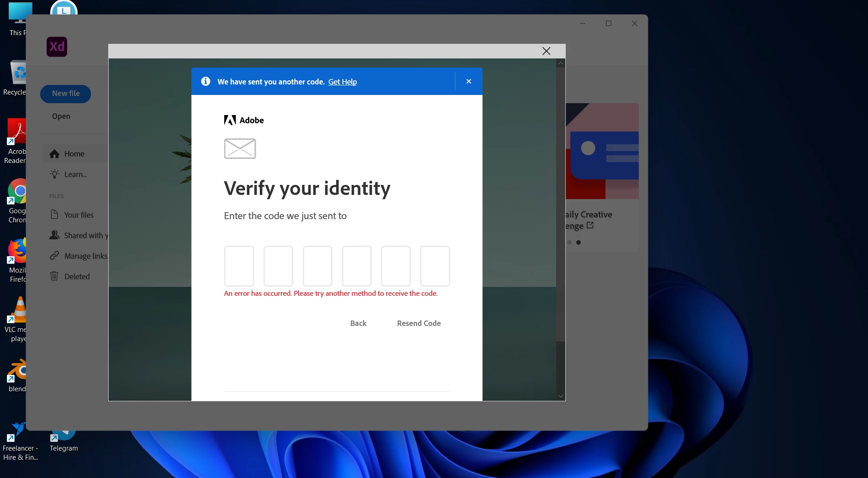Click the fifth verification code box

(x=396, y=266)
